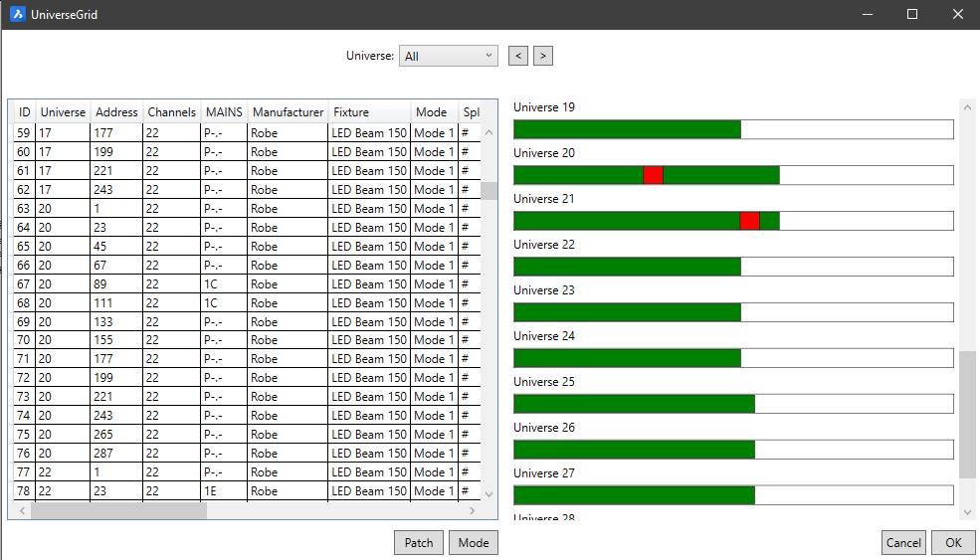This screenshot has width=980, height=560.
Task: Select the table row with ID 67
Action: 199,284
